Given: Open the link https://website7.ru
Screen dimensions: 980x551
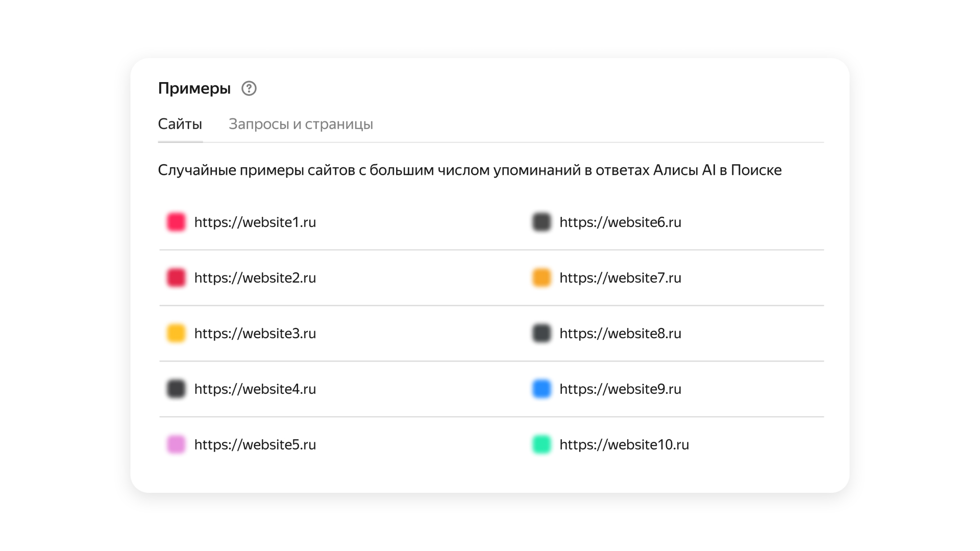Looking at the screenshot, I should (x=621, y=278).
